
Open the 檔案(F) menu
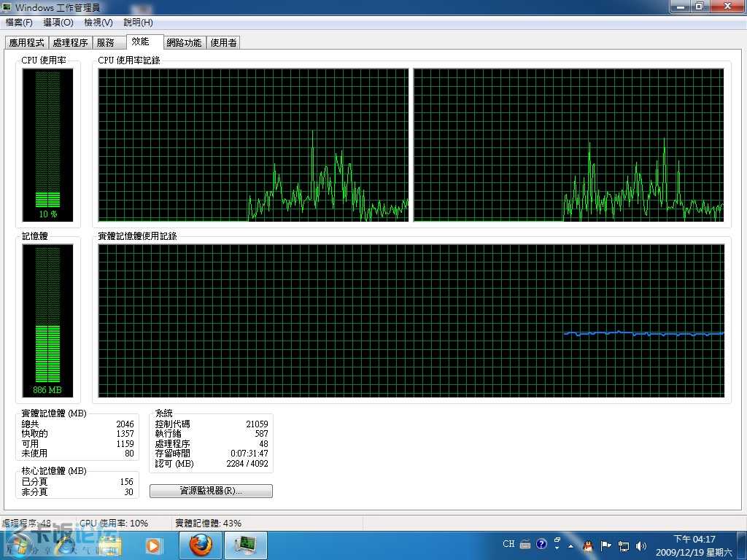pos(19,23)
